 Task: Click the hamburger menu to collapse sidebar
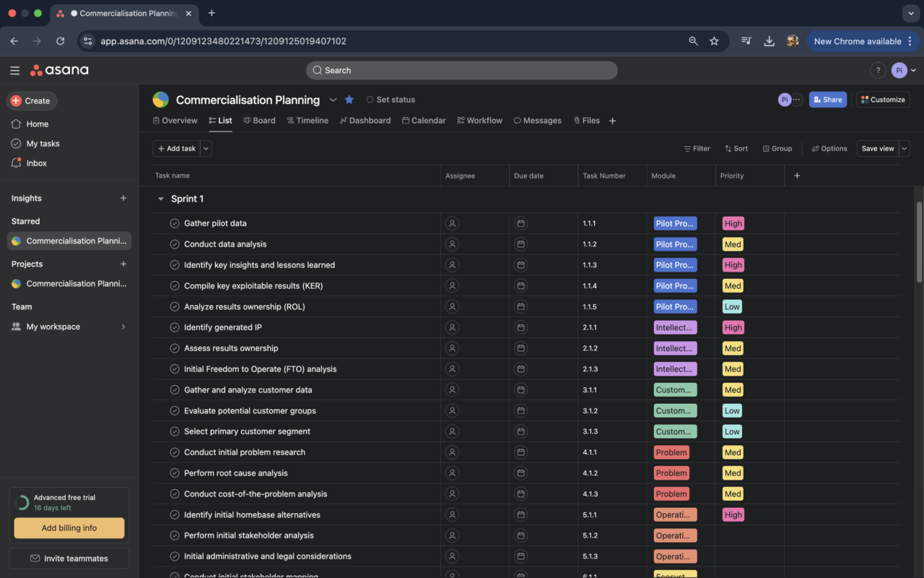coord(14,70)
